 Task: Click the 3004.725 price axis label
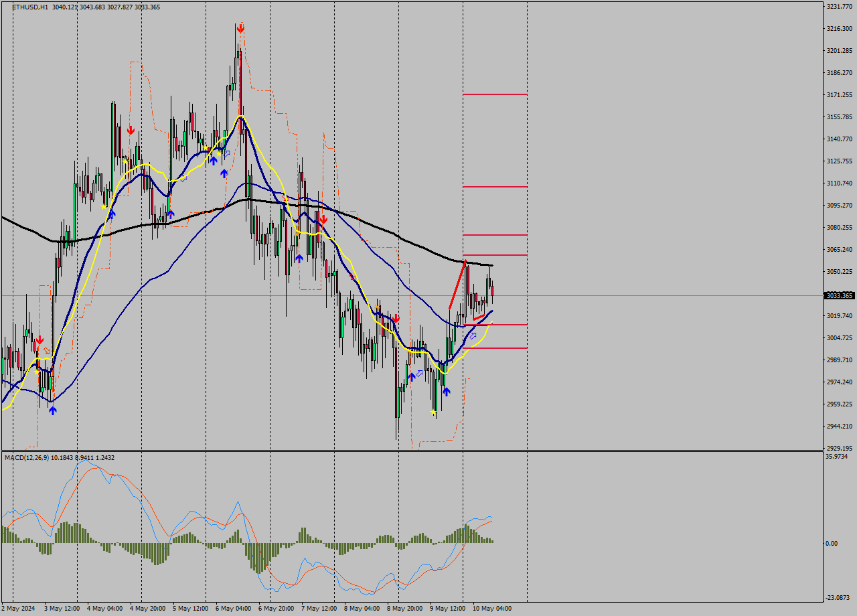click(x=840, y=338)
